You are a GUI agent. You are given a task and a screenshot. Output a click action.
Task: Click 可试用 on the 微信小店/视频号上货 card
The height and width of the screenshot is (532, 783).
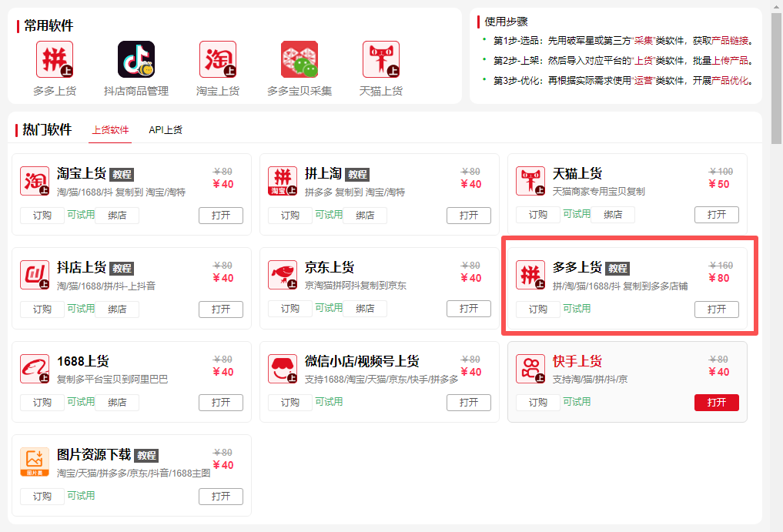329,402
